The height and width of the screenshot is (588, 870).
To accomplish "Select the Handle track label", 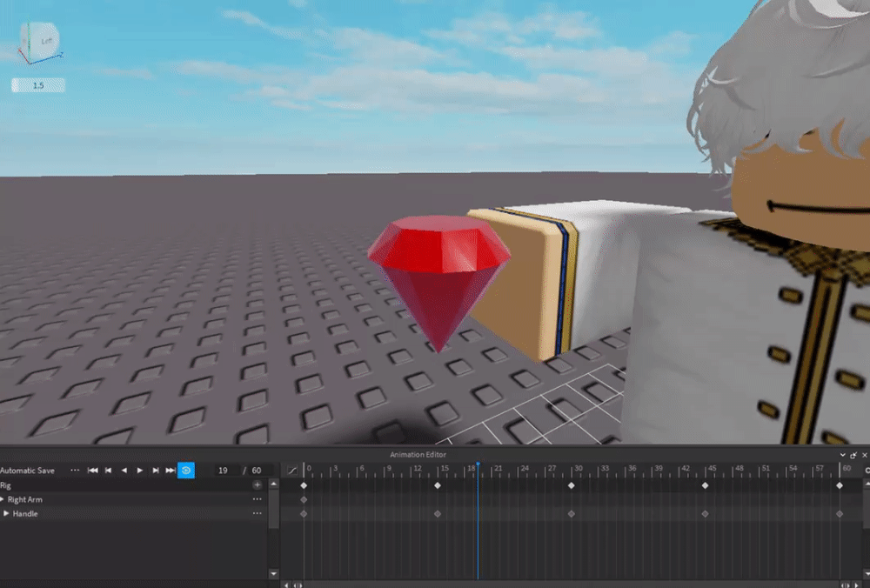I will [x=25, y=514].
